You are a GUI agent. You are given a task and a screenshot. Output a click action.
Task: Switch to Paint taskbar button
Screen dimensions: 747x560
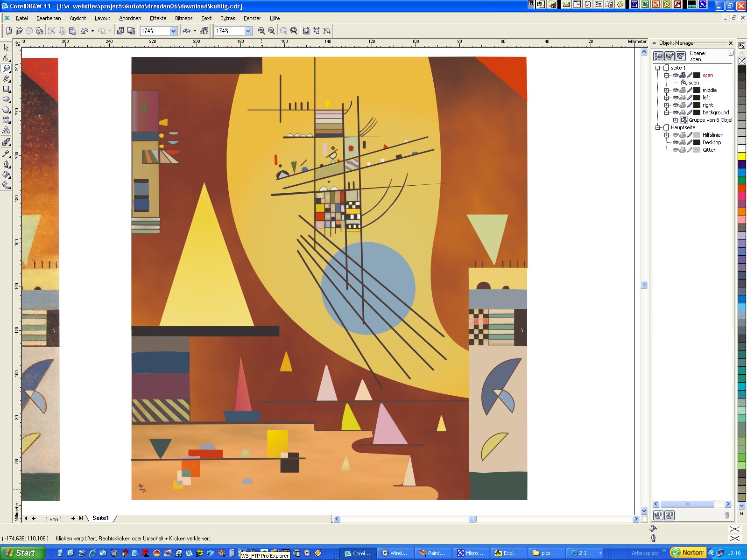point(433,553)
